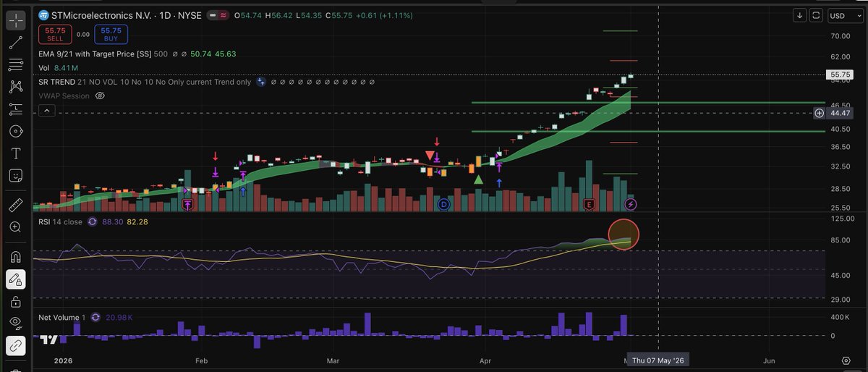Click the 70.00 price scale label
The image size is (868, 372).
pyautogui.click(x=840, y=35)
